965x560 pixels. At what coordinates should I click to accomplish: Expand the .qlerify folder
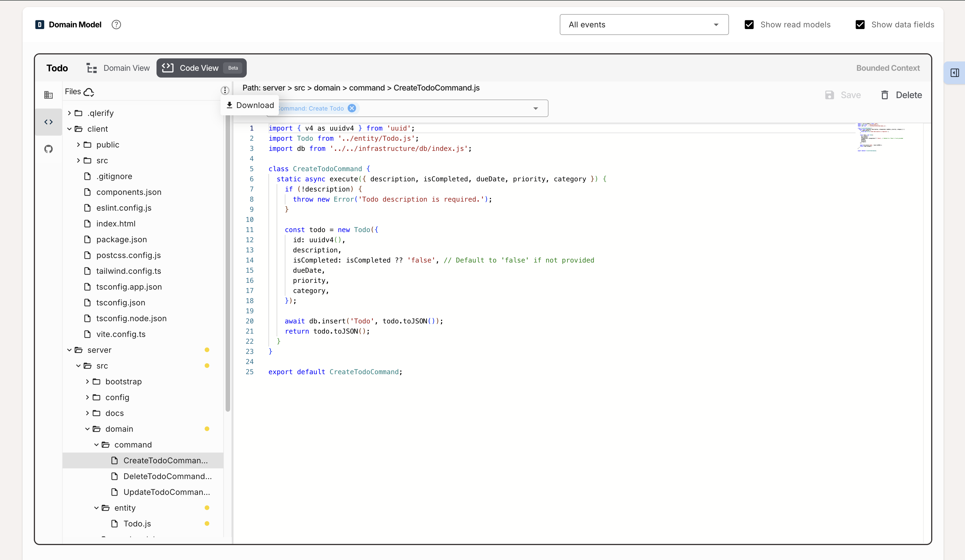tap(69, 113)
